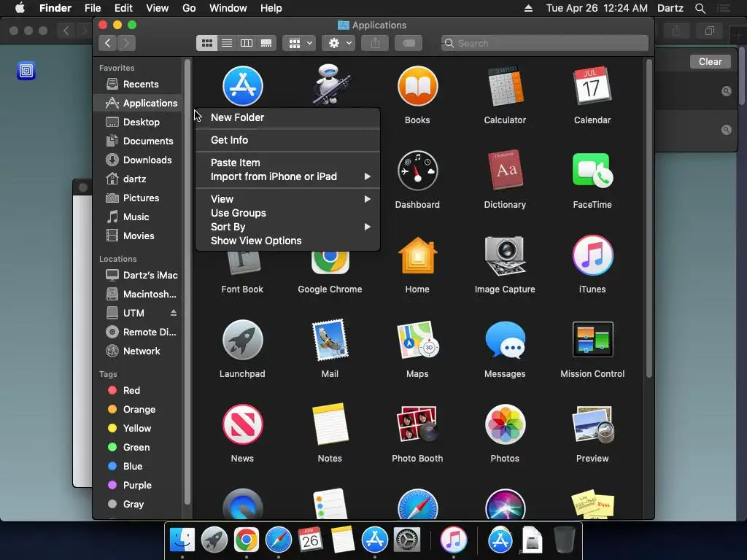Select the Green tag in sidebar

(138, 447)
